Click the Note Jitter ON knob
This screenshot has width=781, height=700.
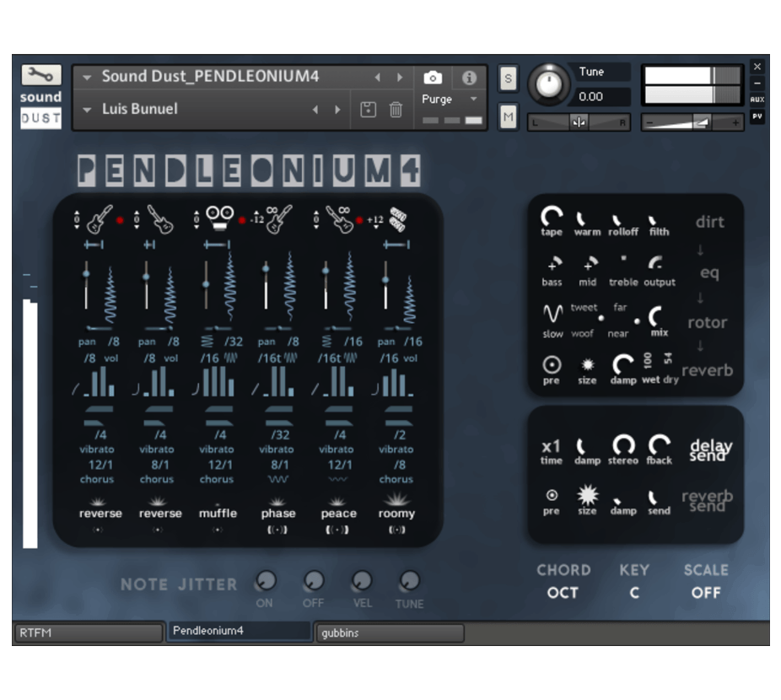[266, 580]
